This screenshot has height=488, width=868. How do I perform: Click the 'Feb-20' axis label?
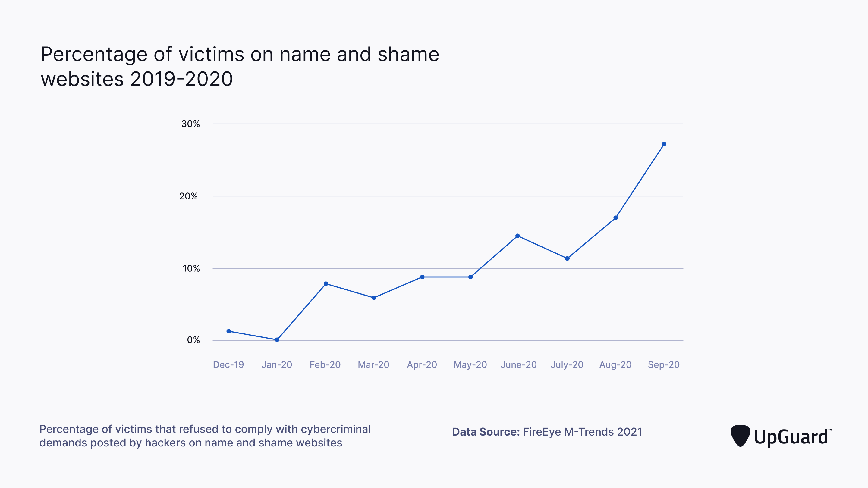[325, 365]
